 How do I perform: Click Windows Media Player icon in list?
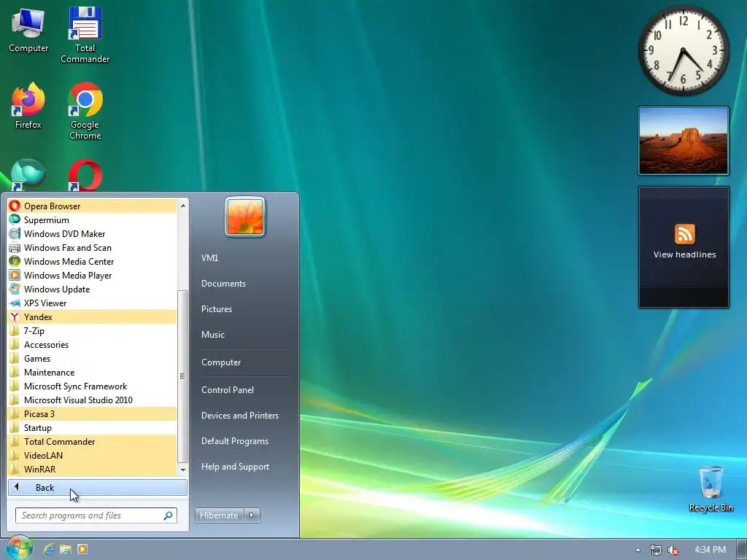[15, 275]
